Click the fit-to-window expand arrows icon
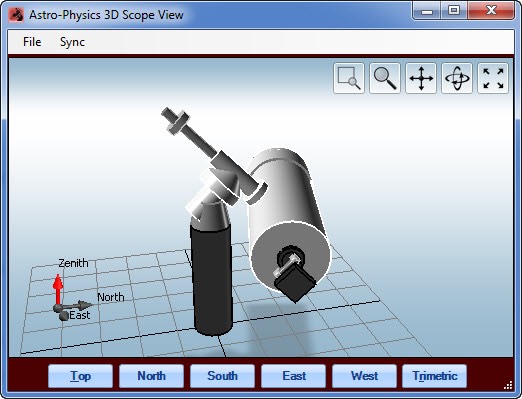The width and height of the screenshot is (522, 399). [x=493, y=78]
